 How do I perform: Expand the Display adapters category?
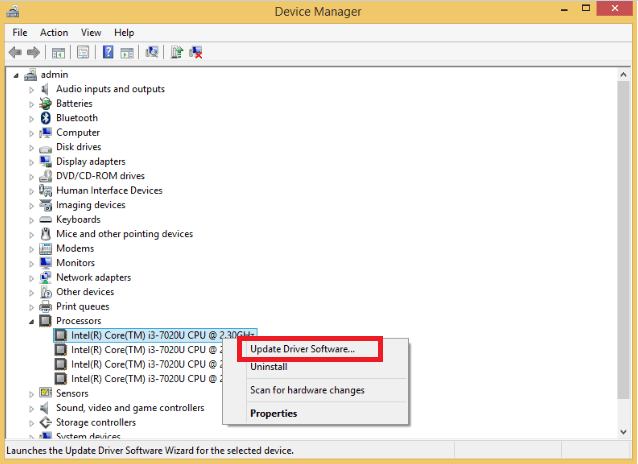pos(31,162)
